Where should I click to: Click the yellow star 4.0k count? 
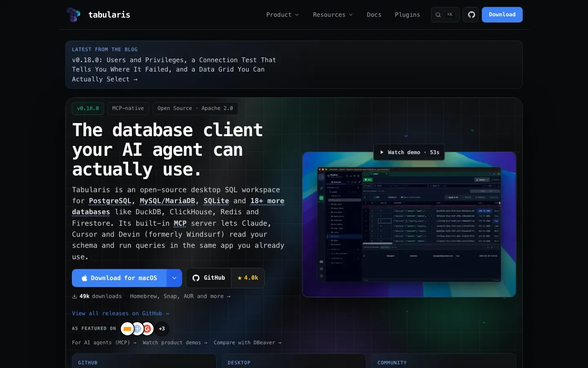pos(248,278)
